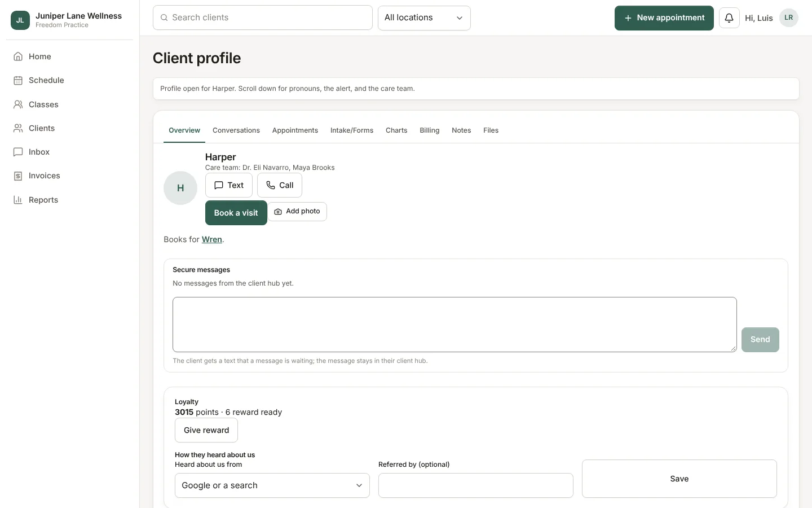Click into the secure message text area
Viewport: 812px width, 508px height.
(x=454, y=325)
